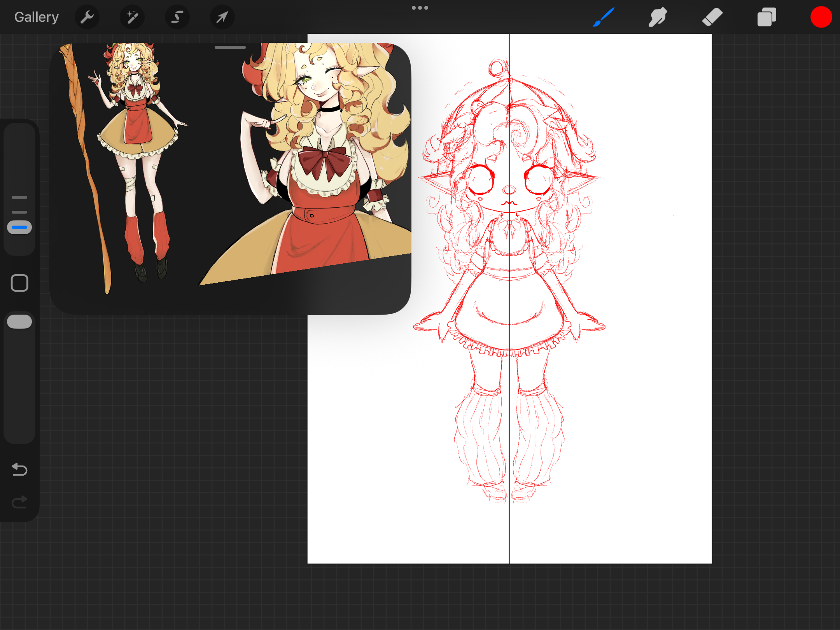Tap the three-dot multitasking menu
840x630 pixels.
[x=420, y=8]
